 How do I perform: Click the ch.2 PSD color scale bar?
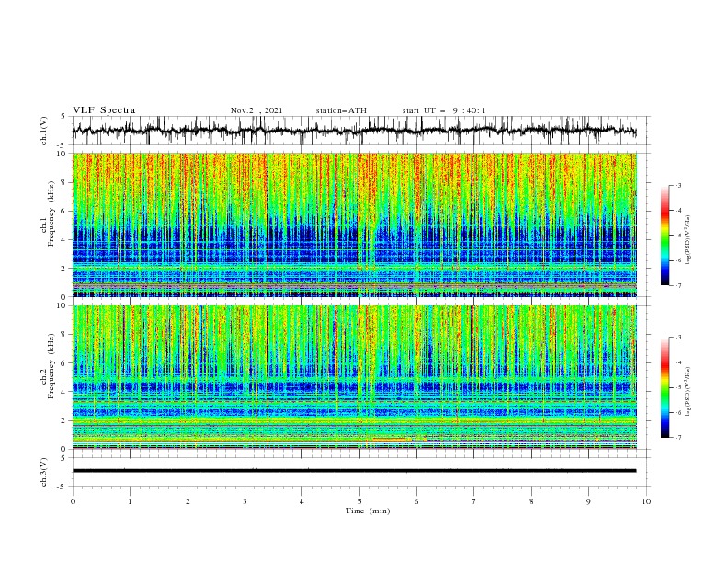[665, 387]
